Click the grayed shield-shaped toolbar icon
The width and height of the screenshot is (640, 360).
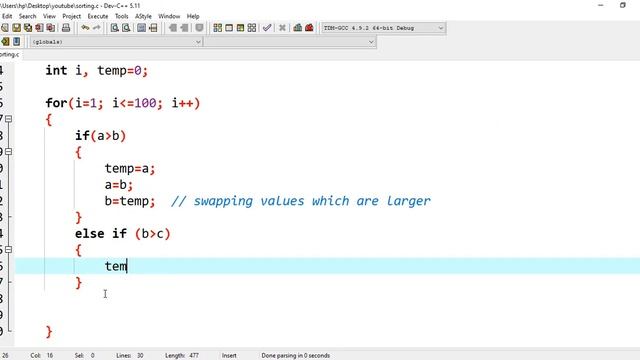click(199, 28)
